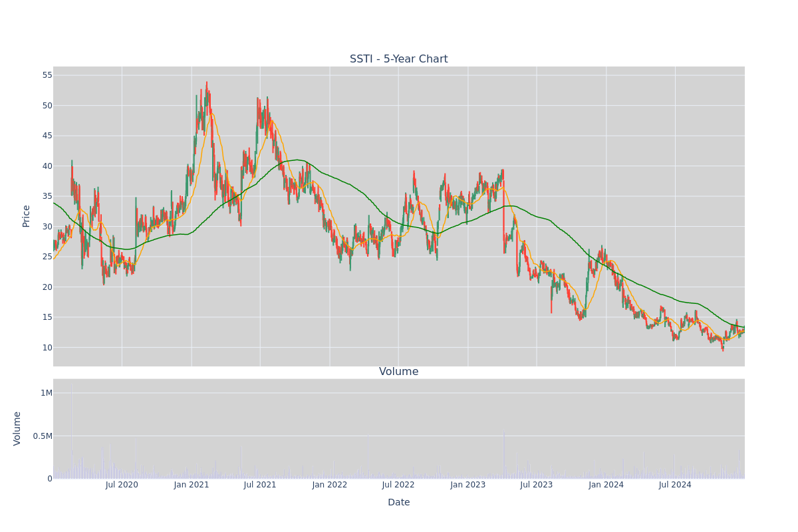The height and width of the screenshot is (532, 798).
Task: Click the 30 price axis tick
Action: point(47,226)
